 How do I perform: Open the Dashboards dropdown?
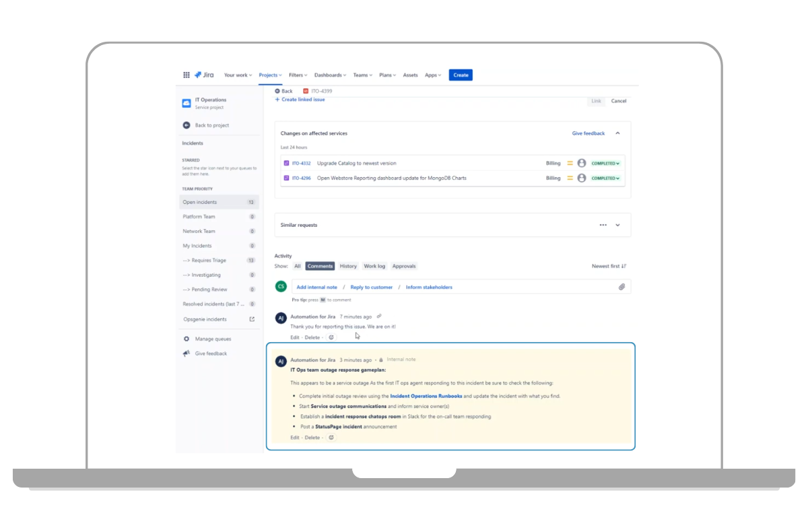tap(330, 75)
